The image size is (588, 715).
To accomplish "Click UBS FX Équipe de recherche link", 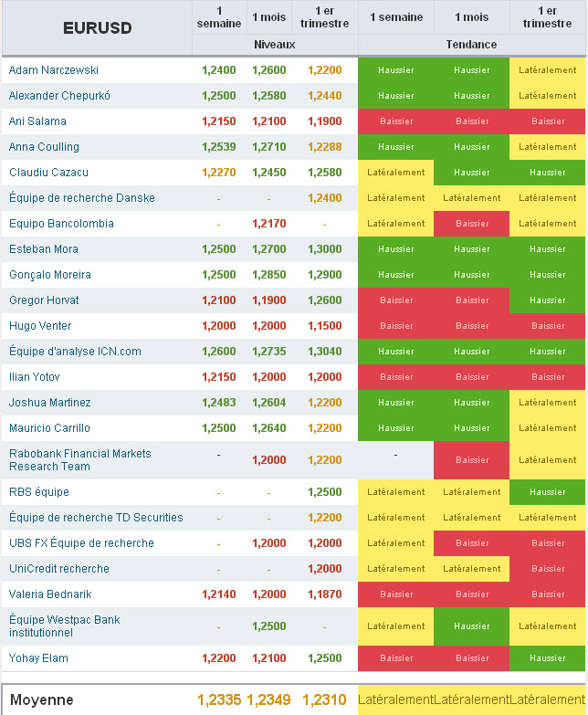I will coord(81,542).
